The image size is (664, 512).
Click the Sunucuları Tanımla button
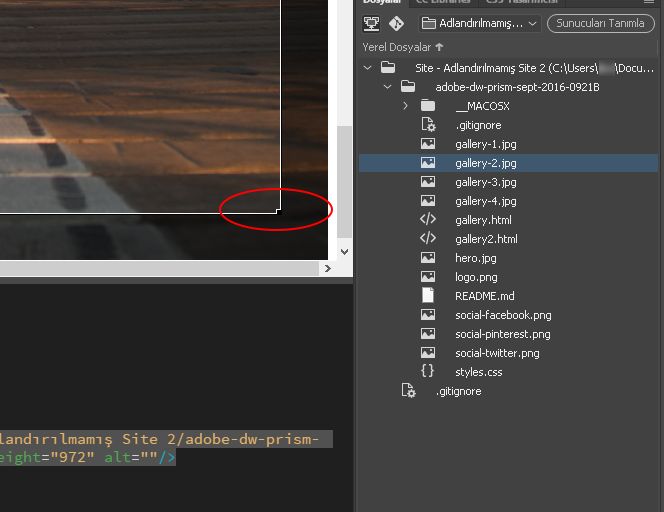pyautogui.click(x=600, y=23)
